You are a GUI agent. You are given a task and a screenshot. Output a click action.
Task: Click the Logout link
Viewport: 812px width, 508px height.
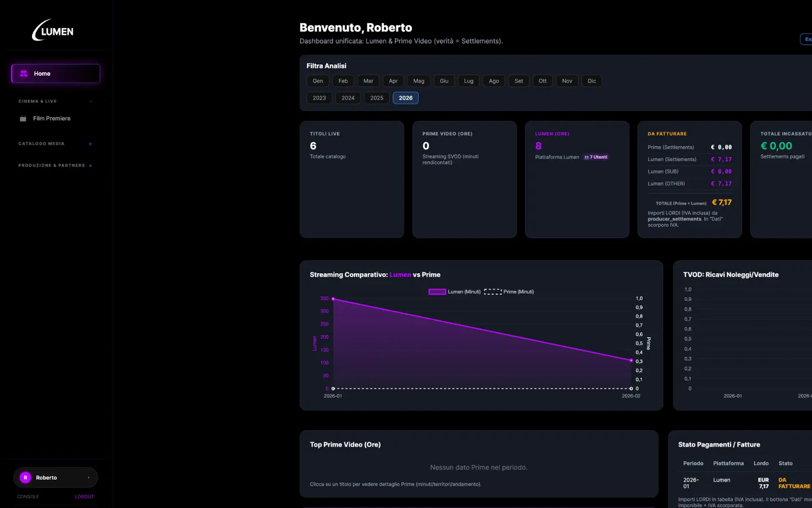tap(84, 496)
